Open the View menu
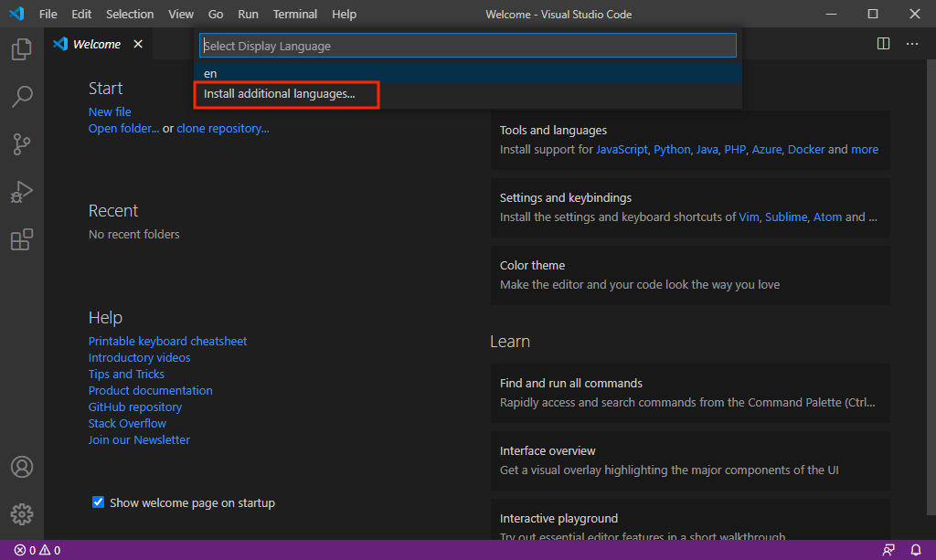 (180, 14)
